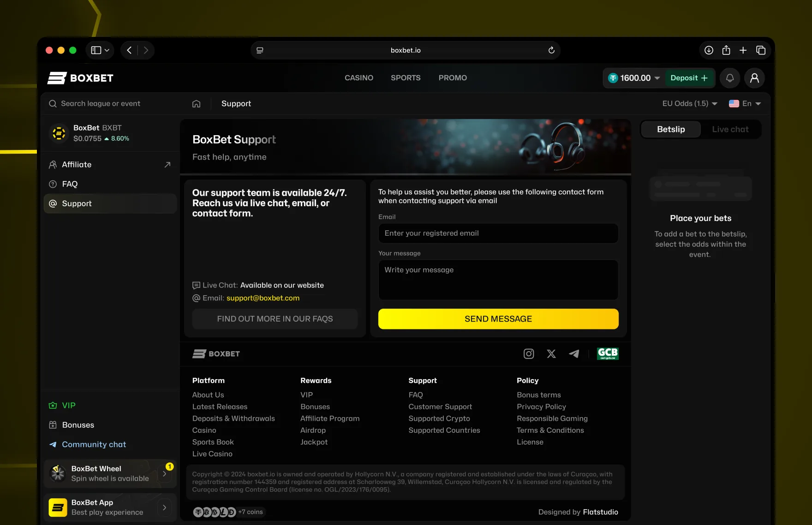The width and height of the screenshot is (812, 525).
Task: Click the BoxBet Wheel spin icon
Action: coord(58,473)
